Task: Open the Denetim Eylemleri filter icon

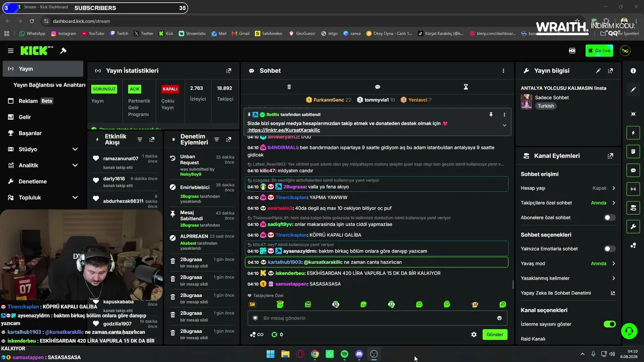Action: pos(216,139)
